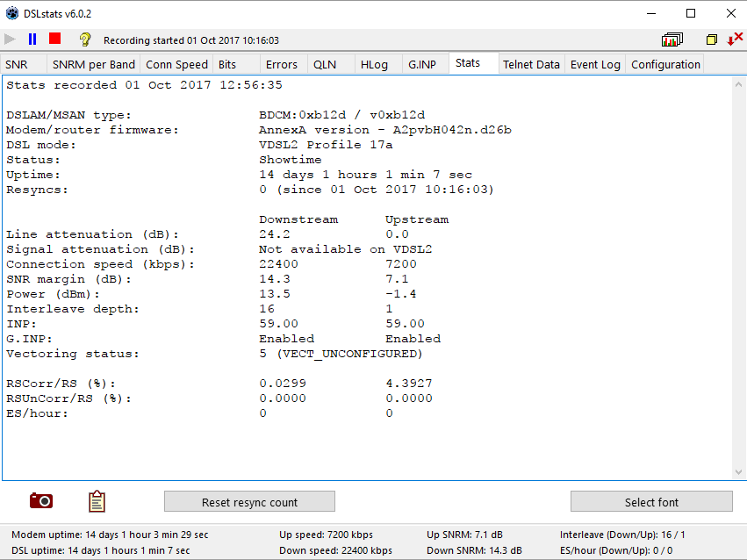This screenshot has height=560, width=747.
Task: Click the 'Recording started 01 Oct 2017' label
Action: coord(191,40)
